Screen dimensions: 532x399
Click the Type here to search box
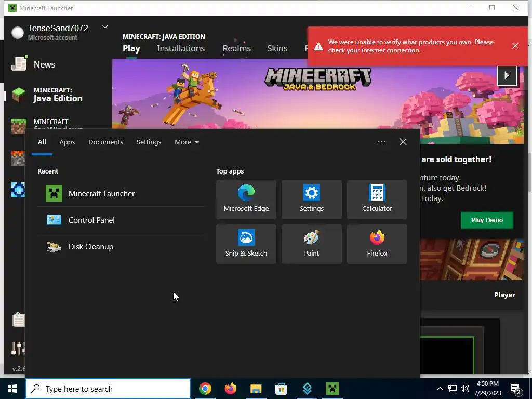point(108,389)
